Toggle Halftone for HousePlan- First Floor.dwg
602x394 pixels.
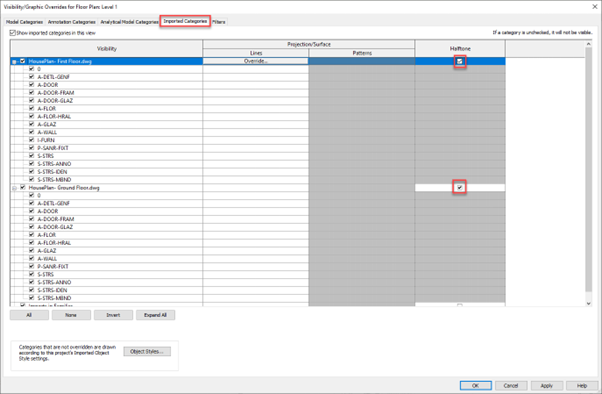click(460, 61)
